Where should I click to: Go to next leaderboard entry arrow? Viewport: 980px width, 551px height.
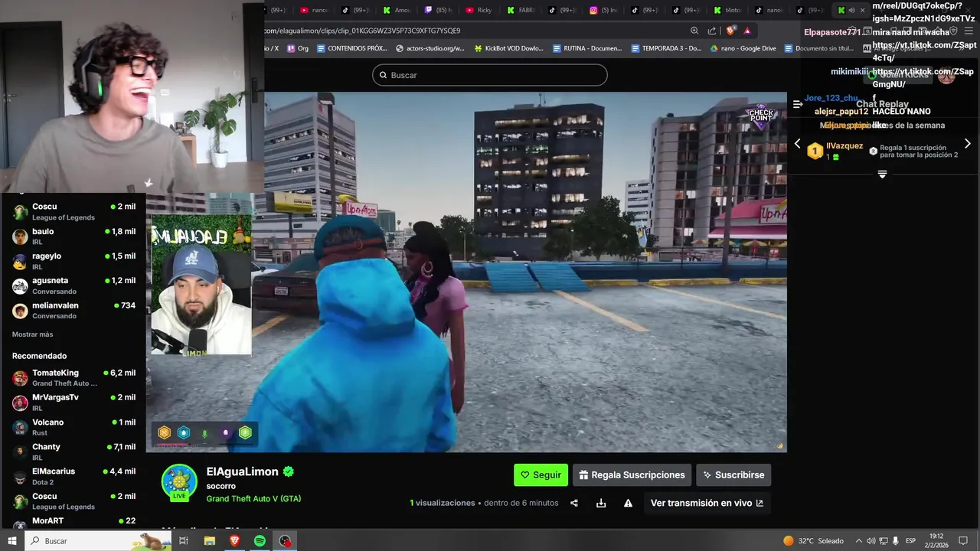pyautogui.click(x=967, y=144)
